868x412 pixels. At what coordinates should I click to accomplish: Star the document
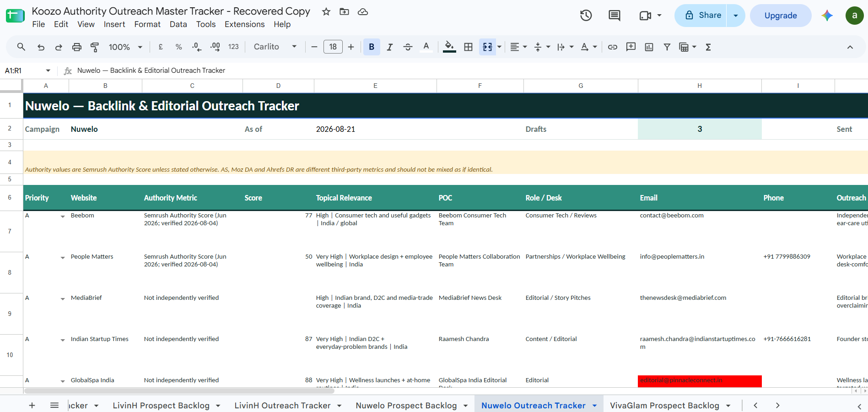(326, 11)
